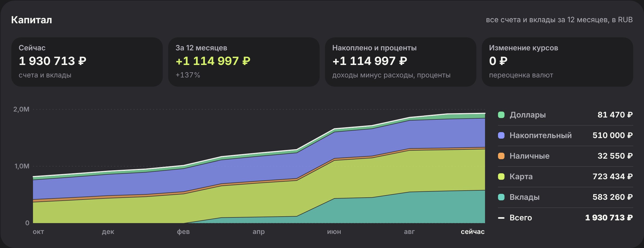Click the teal Вклады legend color dot
This screenshot has height=248, width=644.
point(501,197)
